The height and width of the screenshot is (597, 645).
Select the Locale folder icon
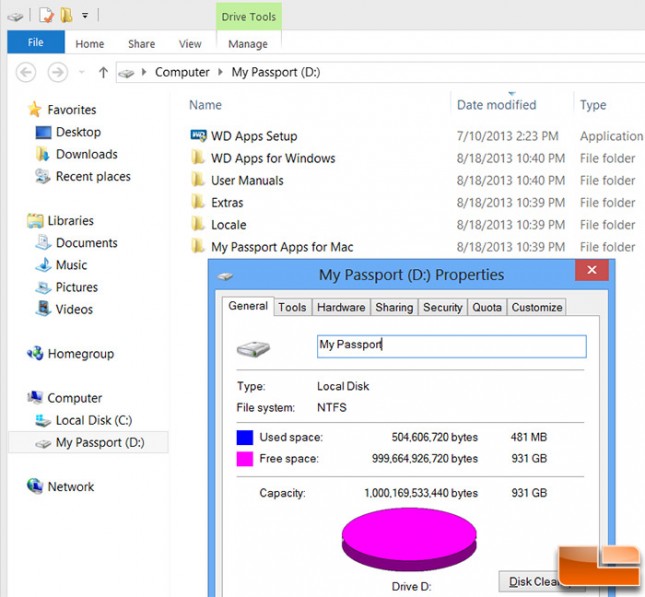point(198,224)
